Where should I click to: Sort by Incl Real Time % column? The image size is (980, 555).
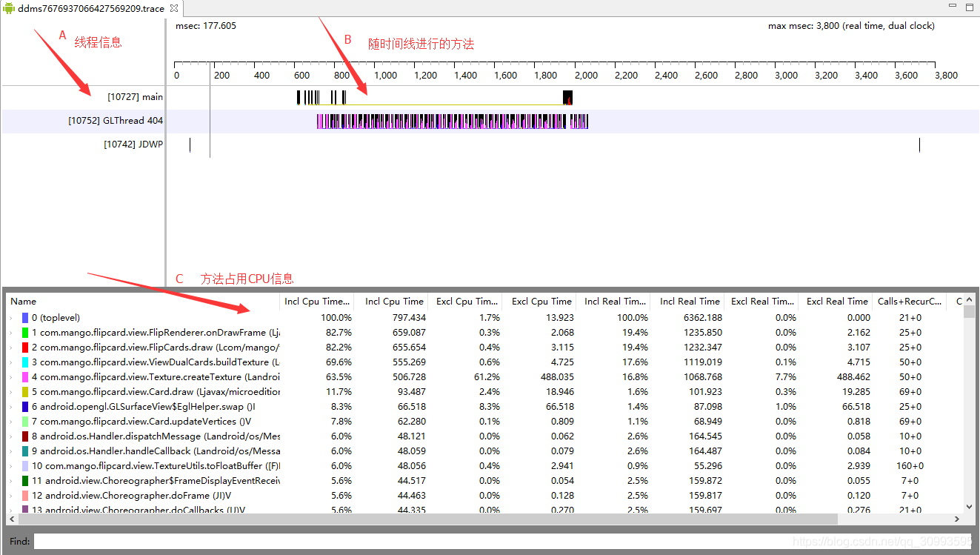(613, 302)
